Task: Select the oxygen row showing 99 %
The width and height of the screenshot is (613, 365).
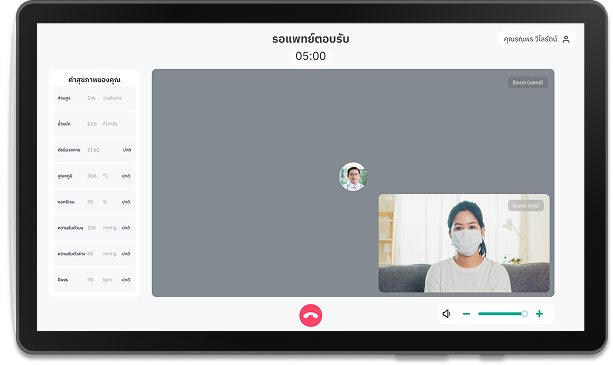Action: pos(94,202)
